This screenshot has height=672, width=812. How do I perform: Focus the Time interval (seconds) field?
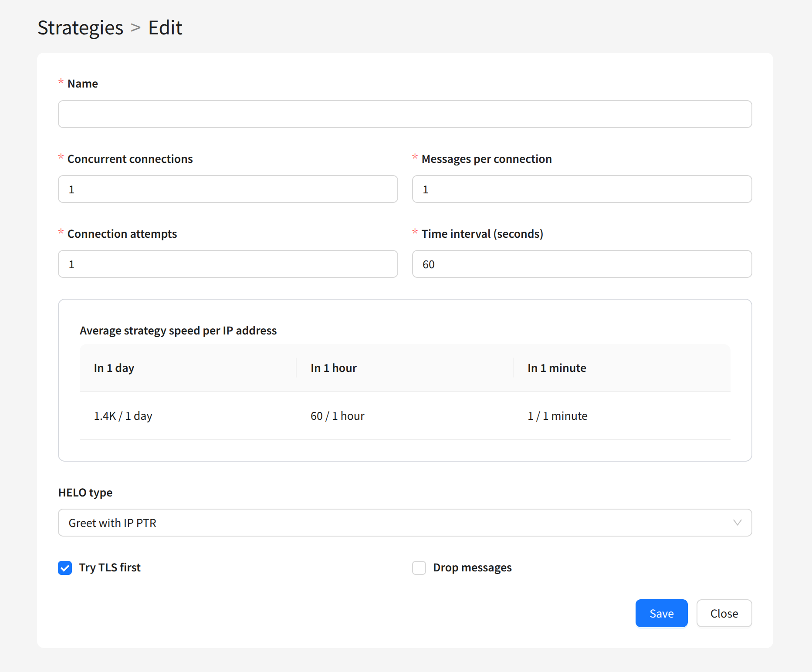tap(582, 264)
